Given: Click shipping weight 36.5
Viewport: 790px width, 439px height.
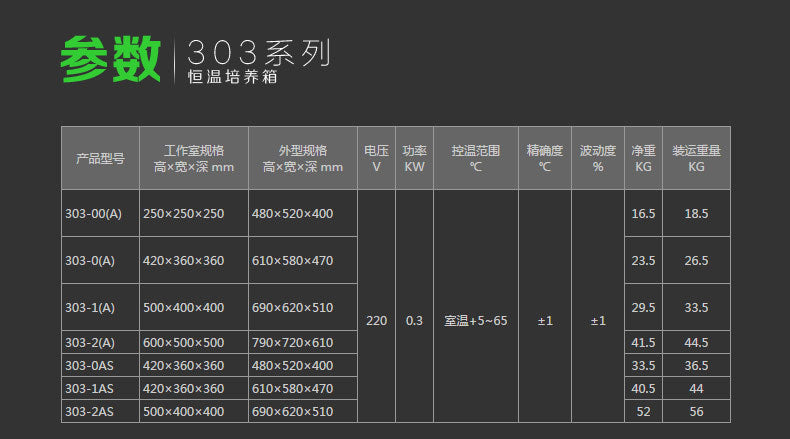Looking at the screenshot, I should tap(696, 365).
